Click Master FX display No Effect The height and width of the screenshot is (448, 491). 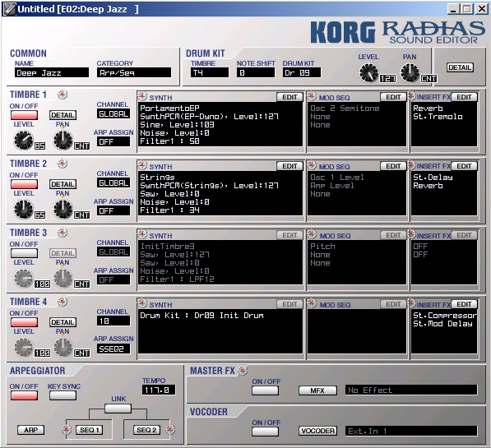point(411,390)
